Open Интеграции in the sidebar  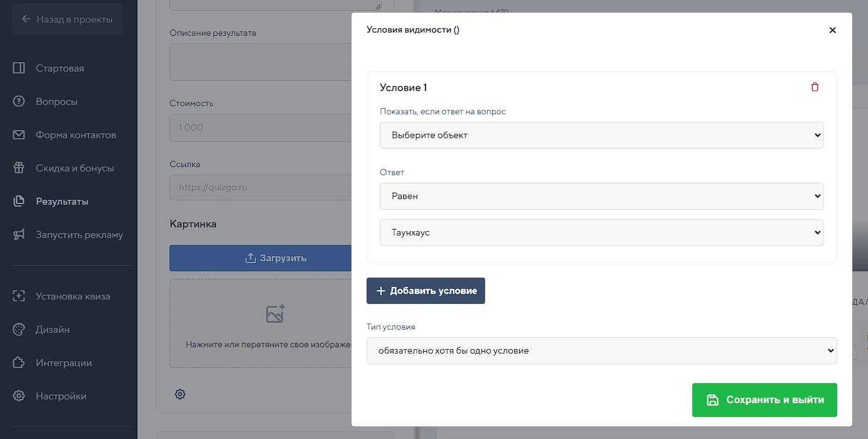tap(63, 362)
